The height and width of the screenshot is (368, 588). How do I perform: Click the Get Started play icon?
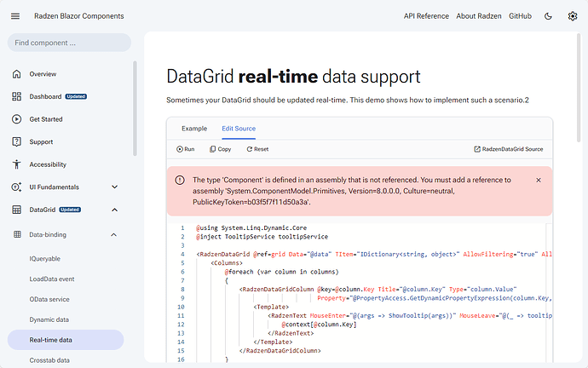point(16,119)
